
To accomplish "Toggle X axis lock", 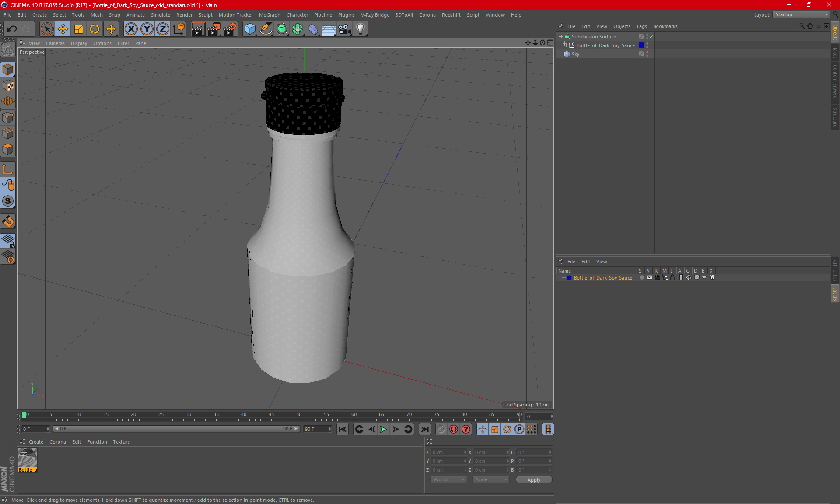I will [x=131, y=29].
